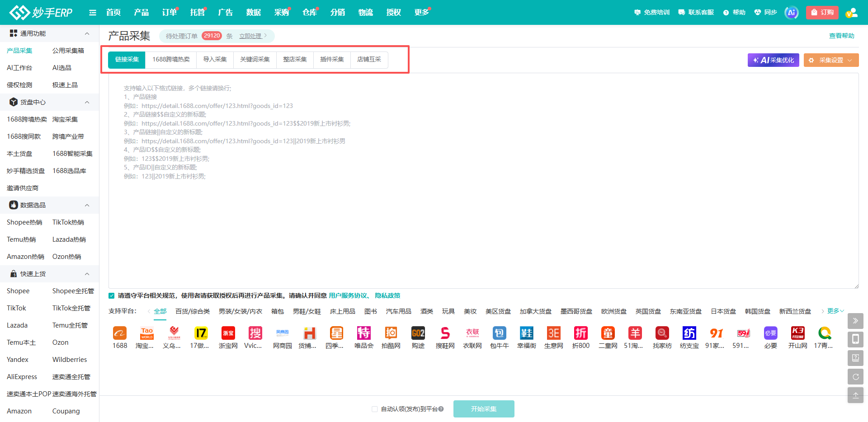Click inside the product link text area
Screen dimensions: 868x422
(484, 181)
